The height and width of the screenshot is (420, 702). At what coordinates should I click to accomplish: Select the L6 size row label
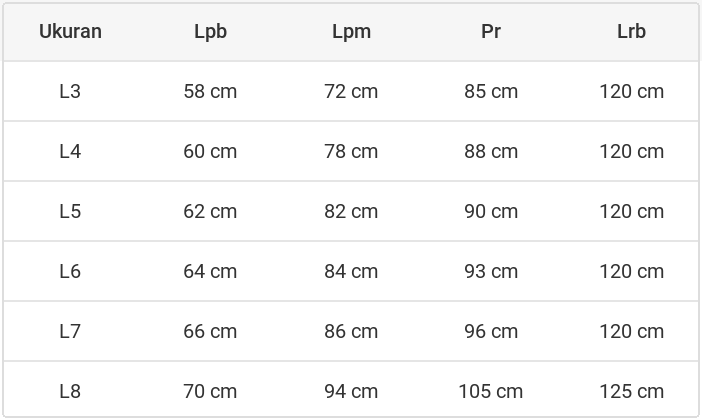click(x=70, y=271)
